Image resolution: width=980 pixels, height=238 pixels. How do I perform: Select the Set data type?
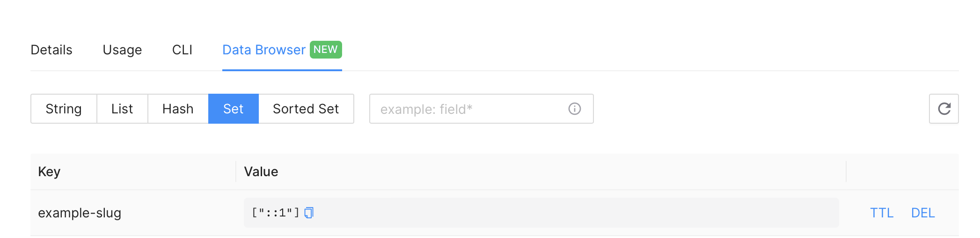coord(233,109)
